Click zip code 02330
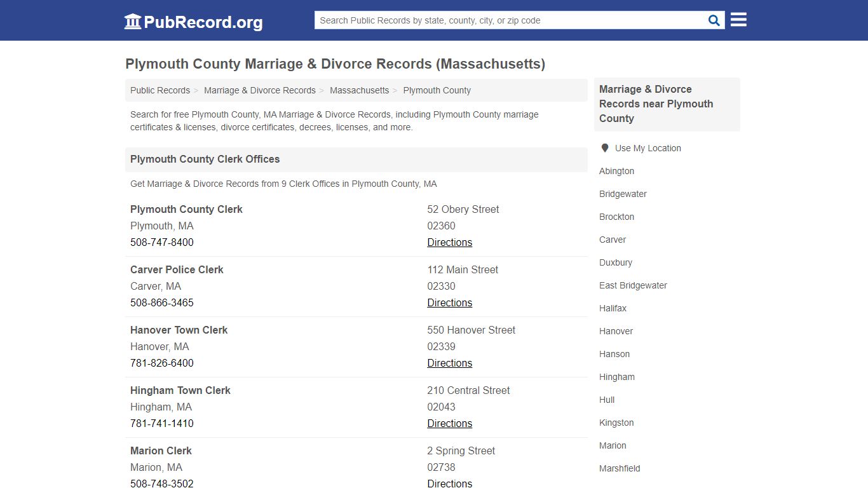 pos(441,286)
